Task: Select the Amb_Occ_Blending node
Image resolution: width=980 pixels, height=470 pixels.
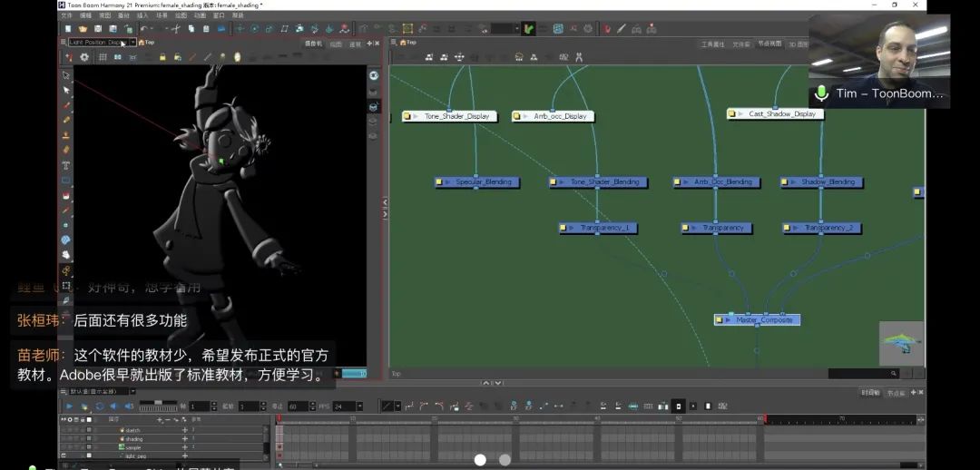Action: (716, 182)
